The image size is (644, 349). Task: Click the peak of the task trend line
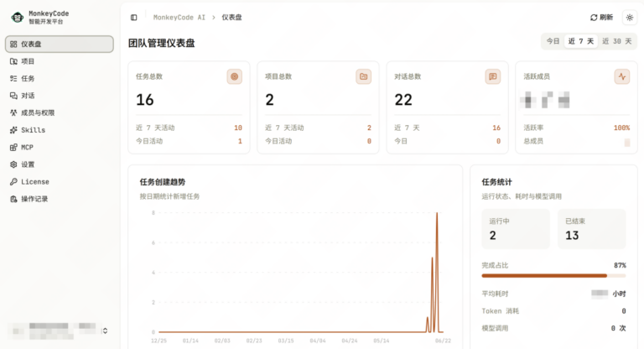[437, 213]
